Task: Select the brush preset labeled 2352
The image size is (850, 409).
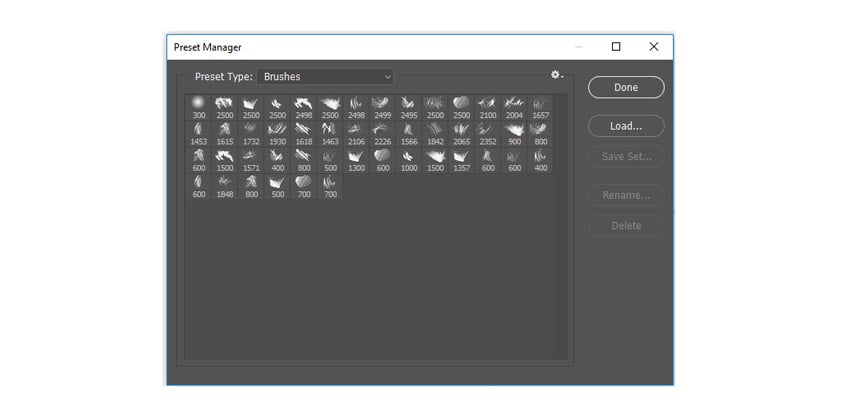Action: (x=488, y=134)
